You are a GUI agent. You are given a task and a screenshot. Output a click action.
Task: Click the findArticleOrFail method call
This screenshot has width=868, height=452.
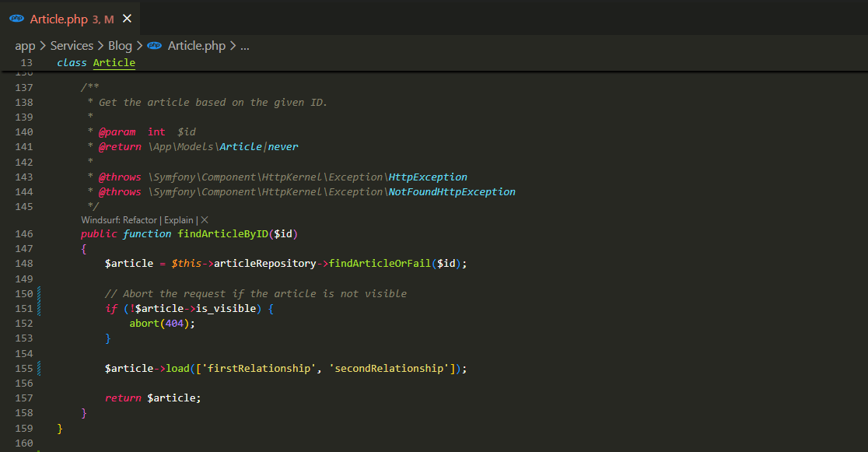point(380,264)
